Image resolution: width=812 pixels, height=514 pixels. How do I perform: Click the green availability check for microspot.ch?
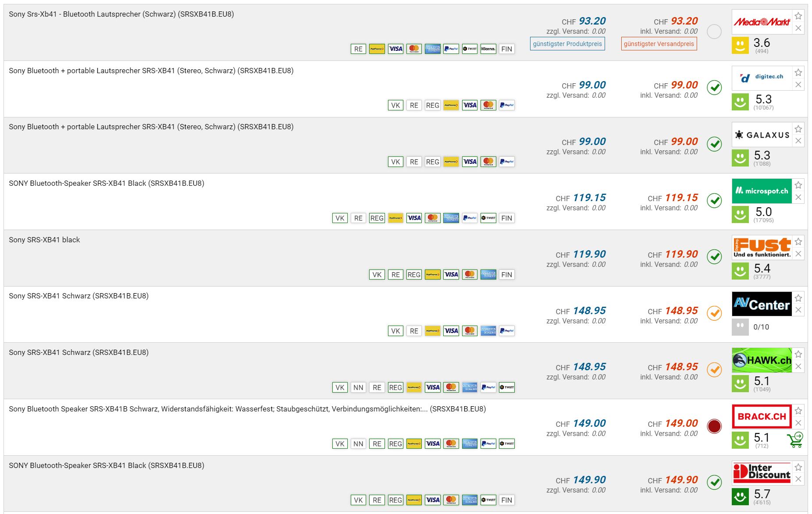point(714,201)
